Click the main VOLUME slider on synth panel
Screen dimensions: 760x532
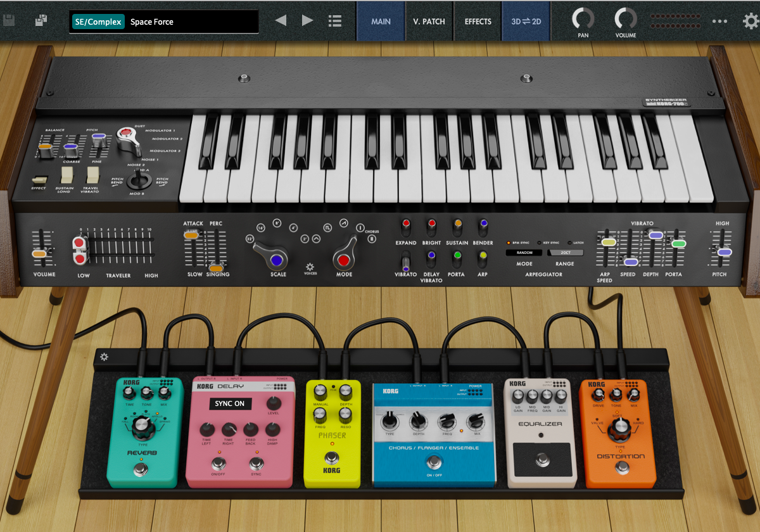coord(39,253)
